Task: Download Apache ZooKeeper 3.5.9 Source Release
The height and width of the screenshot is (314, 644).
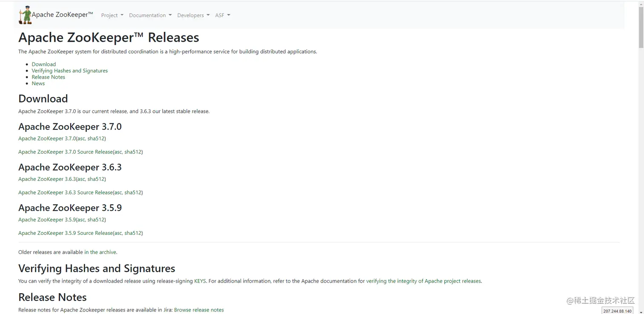Action: coord(66,233)
